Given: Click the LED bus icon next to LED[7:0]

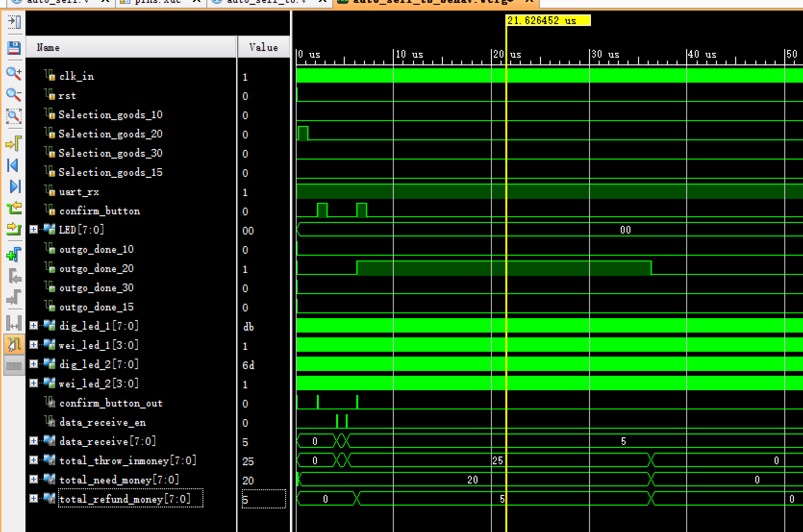Looking at the screenshot, I should tap(50, 229).
